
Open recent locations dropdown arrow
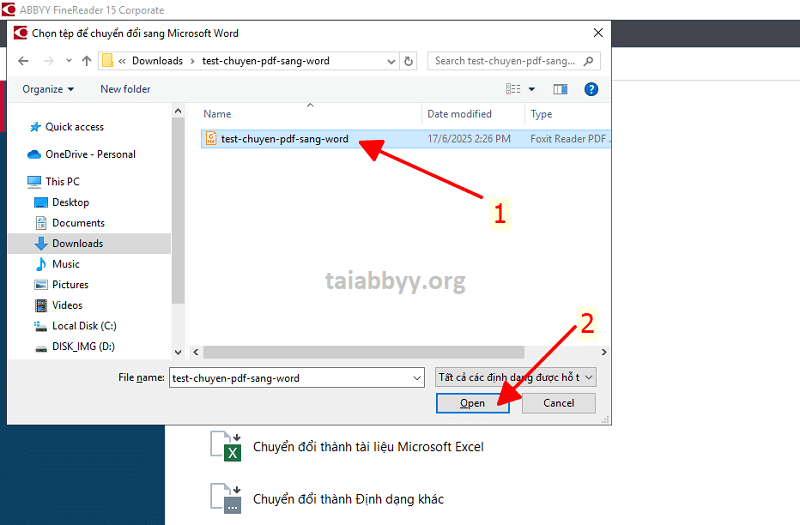pyautogui.click(x=69, y=61)
